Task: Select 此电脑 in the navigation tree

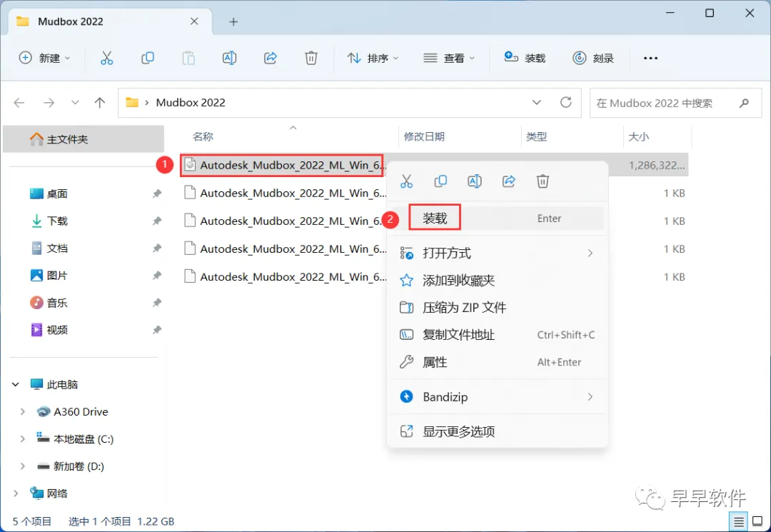Action: coord(54,384)
